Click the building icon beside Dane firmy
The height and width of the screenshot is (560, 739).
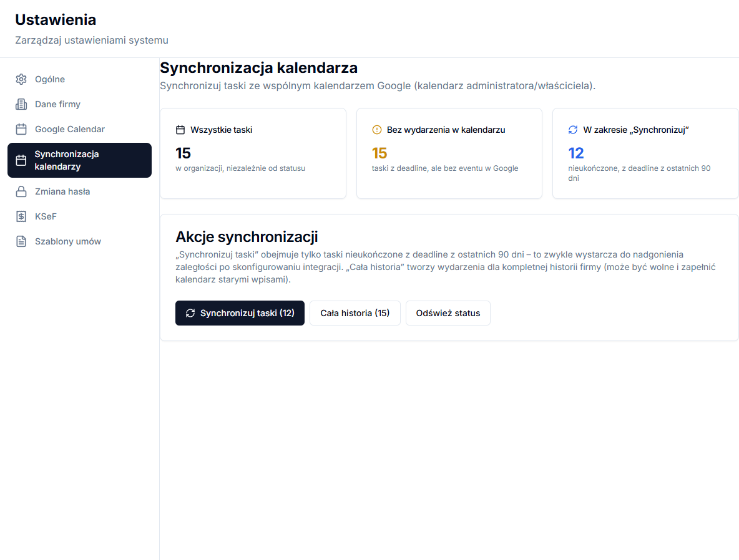(21, 104)
